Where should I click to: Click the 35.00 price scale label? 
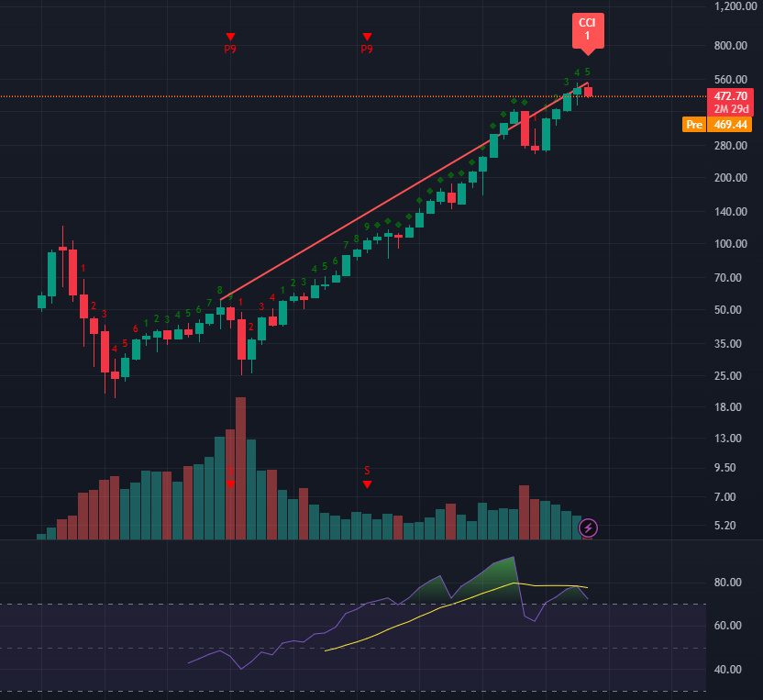coord(728,344)
